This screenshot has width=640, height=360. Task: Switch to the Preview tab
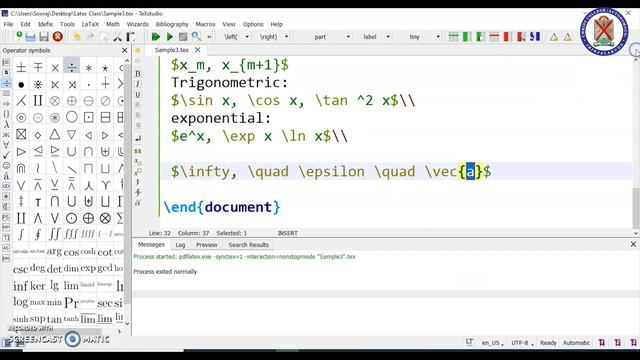(207, 245)
